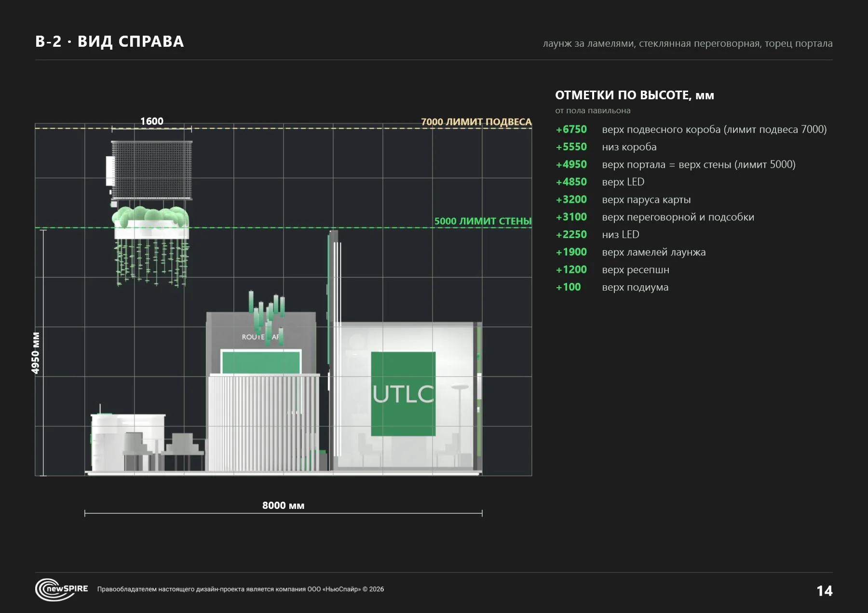Click the "ROUTE" lettering on the grey wall
Viewport: 868px width, 613px height.
(253, 337)
